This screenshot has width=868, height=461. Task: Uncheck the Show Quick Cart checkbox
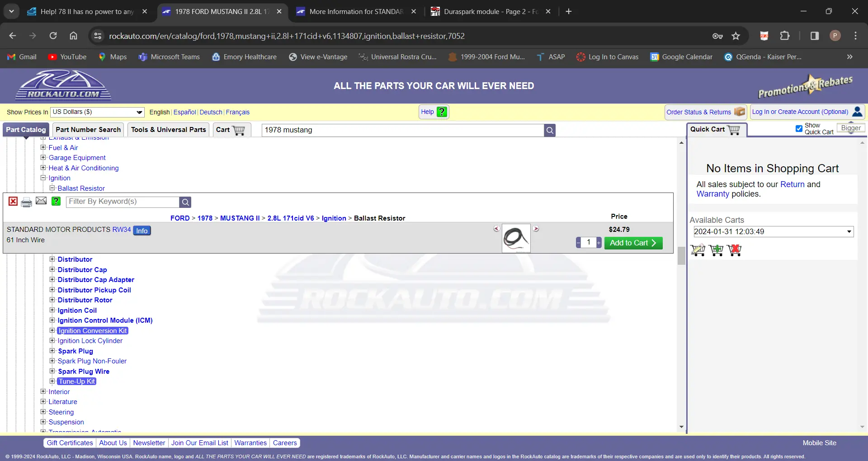[799, 129]
